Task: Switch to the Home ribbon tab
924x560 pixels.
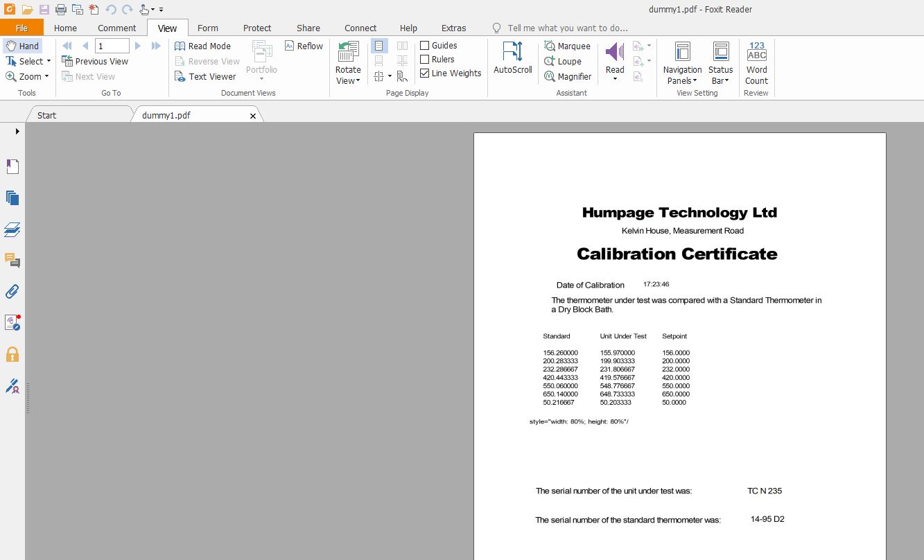Action: tap(65, 28)
